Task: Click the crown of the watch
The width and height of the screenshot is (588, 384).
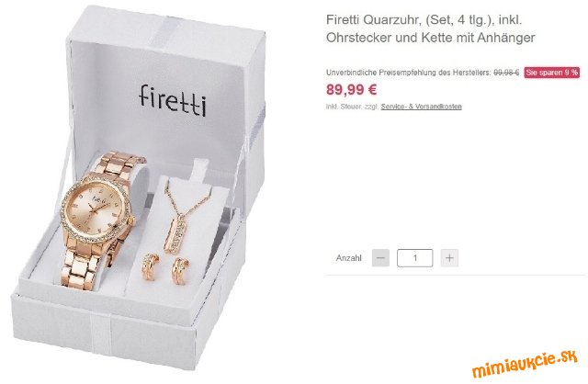Action: pyautogui.click(x=131, y=220)
